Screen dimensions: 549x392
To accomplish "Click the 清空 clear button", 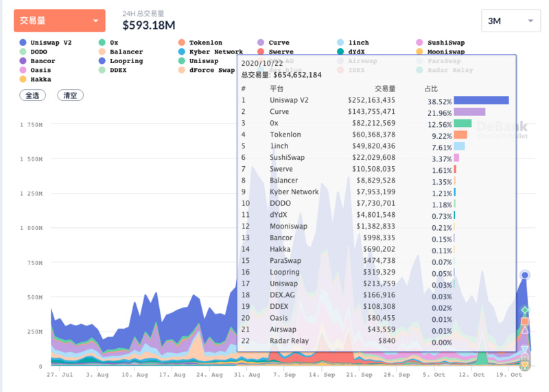I will [x=70, y=95].
